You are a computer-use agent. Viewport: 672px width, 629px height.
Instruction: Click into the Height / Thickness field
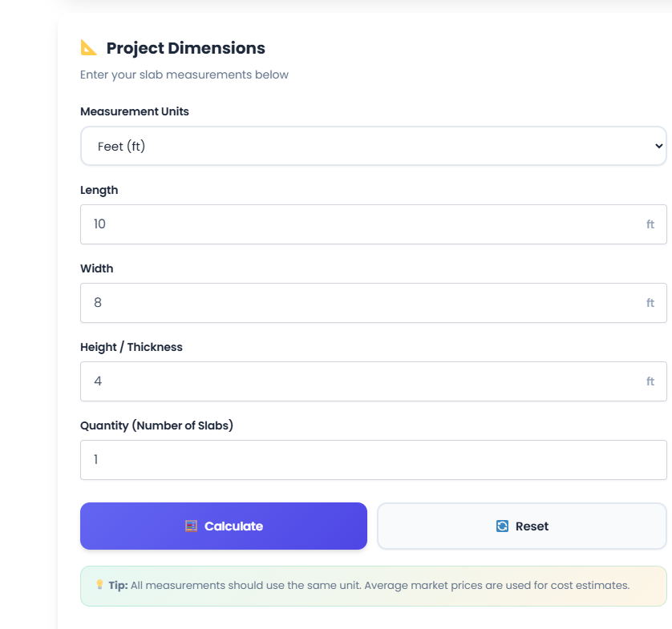[361, 381]
